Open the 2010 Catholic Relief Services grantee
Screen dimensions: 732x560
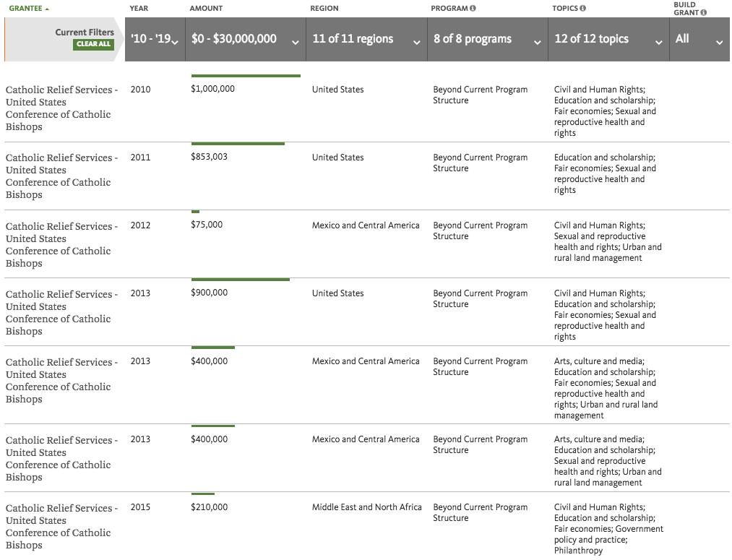pos(61,108)
